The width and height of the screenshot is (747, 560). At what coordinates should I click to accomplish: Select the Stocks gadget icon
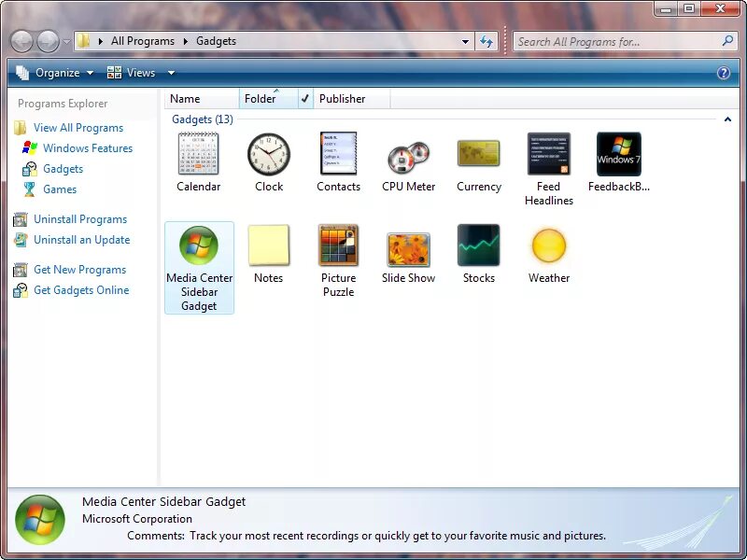[478, 245]
